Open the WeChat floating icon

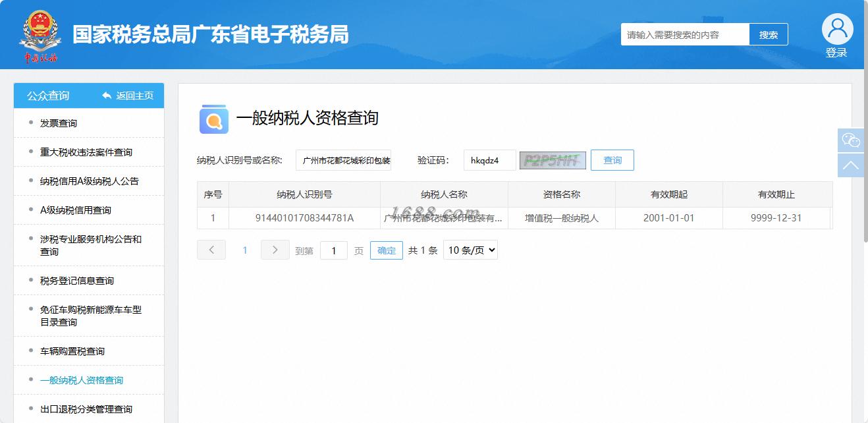851,140
